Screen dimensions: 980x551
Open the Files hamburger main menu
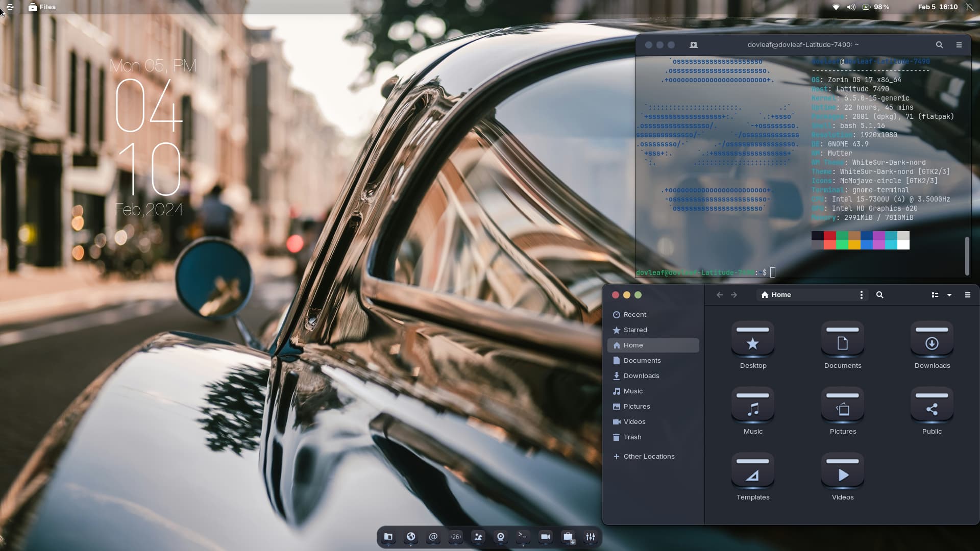tap(968, 295)
